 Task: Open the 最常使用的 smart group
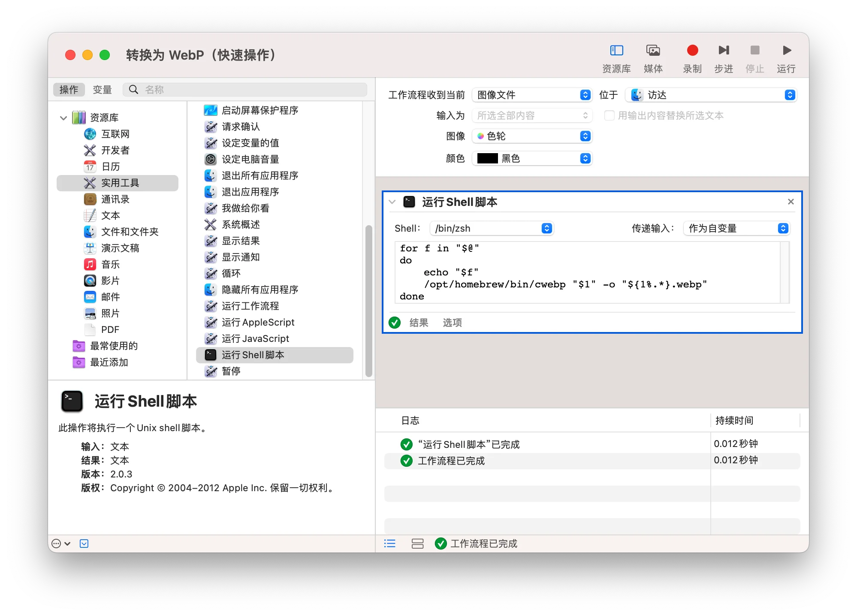click(x=118, y=346)
